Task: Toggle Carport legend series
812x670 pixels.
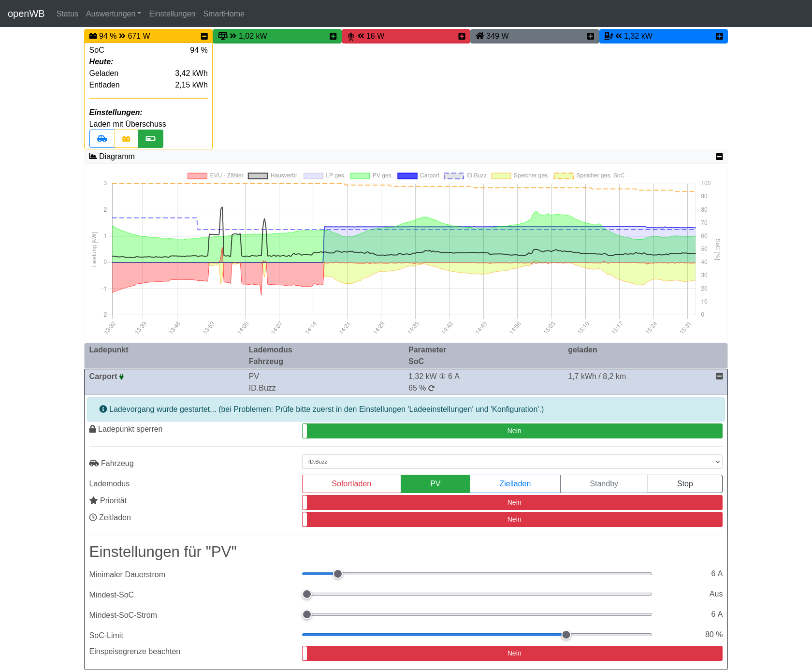Action: [418, 175]
